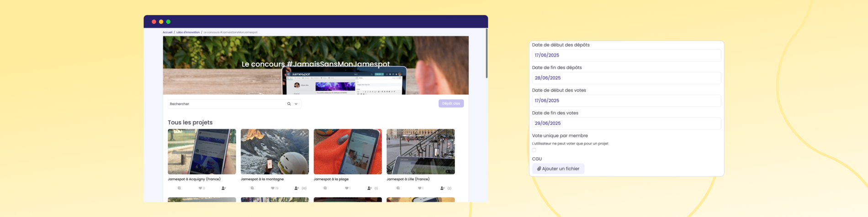Viewport: 868px width, 217px height.
Task: Click the search magnifier icon in Rechercher
Action: point(289,104)
